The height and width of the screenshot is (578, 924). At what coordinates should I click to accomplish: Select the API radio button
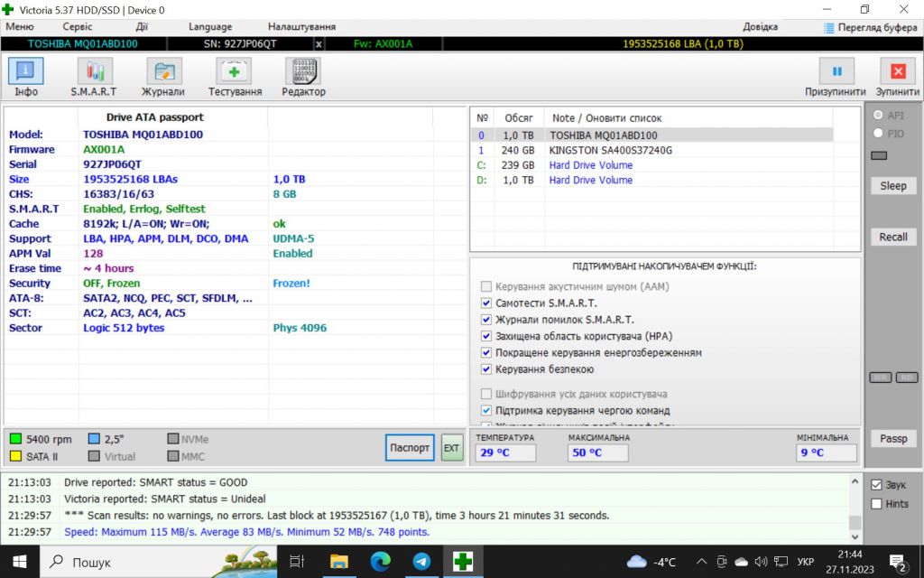coord(878,116)
